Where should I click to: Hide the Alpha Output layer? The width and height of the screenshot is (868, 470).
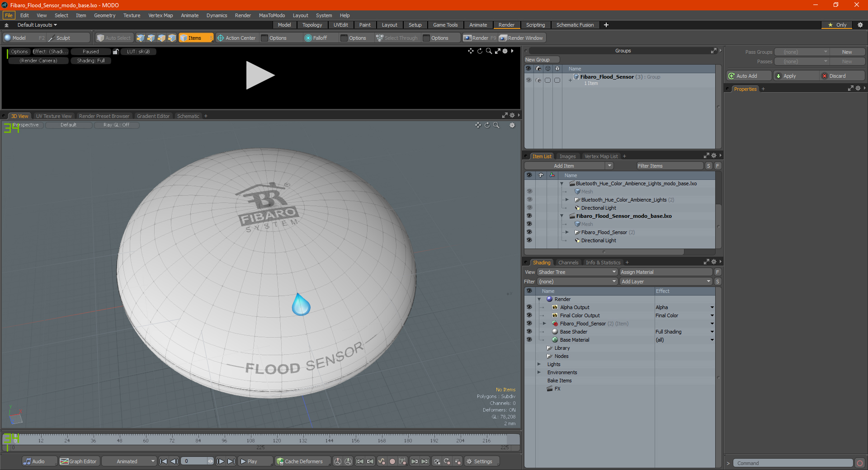pos(529,307)
